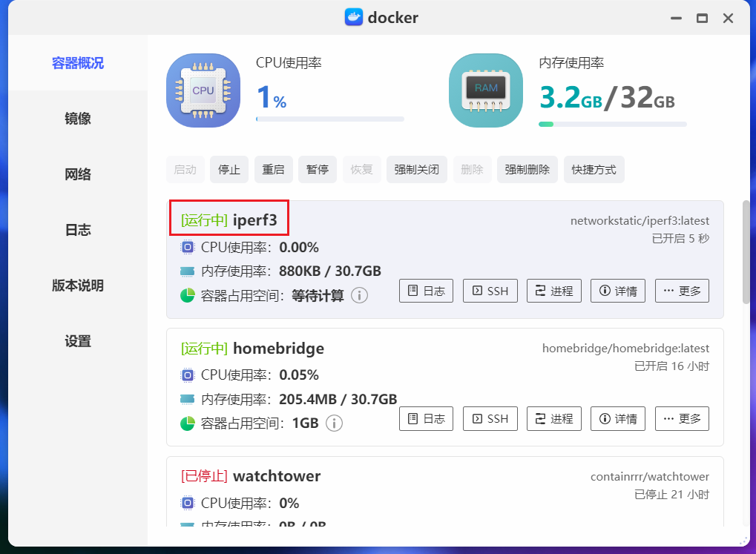Minimize the docker window
The width and height of the screenshot is (756, 554).
(x=677, y=19)
